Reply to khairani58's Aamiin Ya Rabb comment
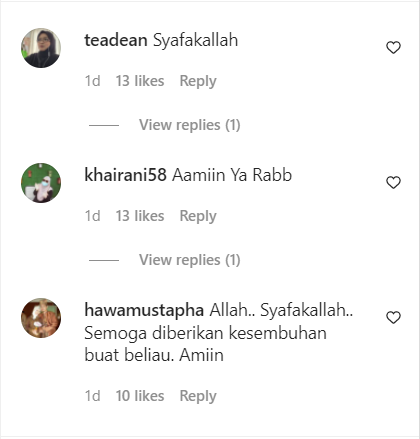 tap(198, 216)
